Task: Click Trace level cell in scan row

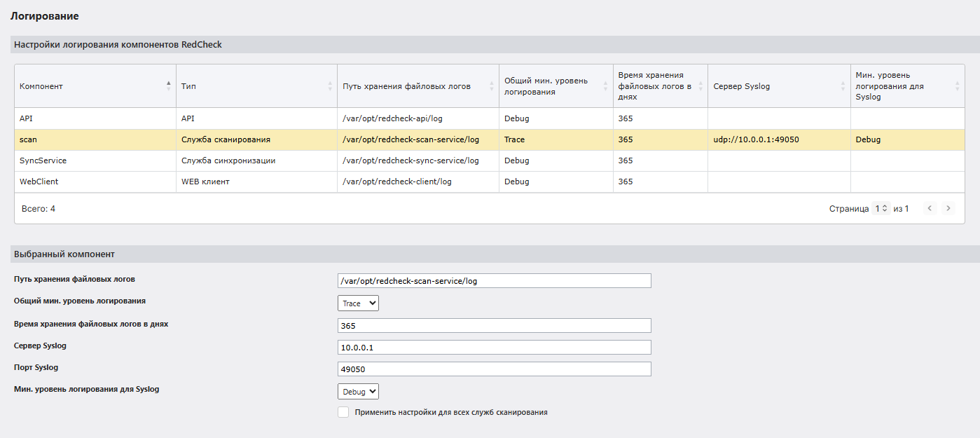Action: coord(555,139)
